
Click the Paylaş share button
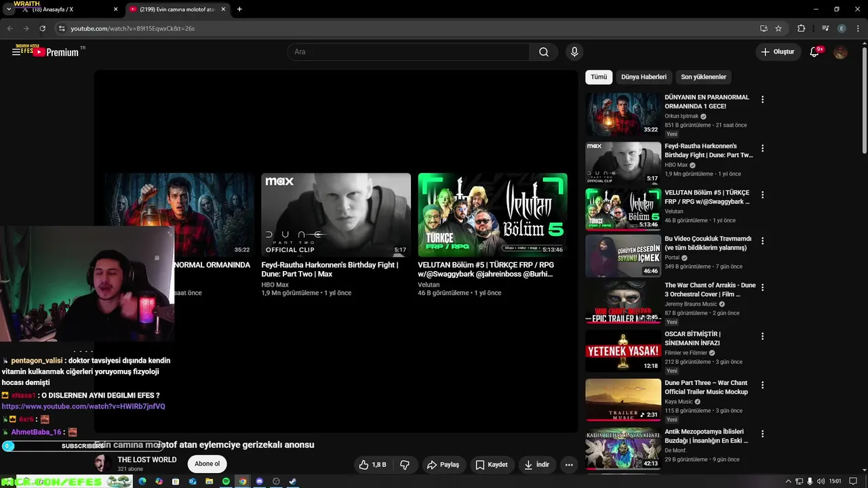click(x=443, y=465)
